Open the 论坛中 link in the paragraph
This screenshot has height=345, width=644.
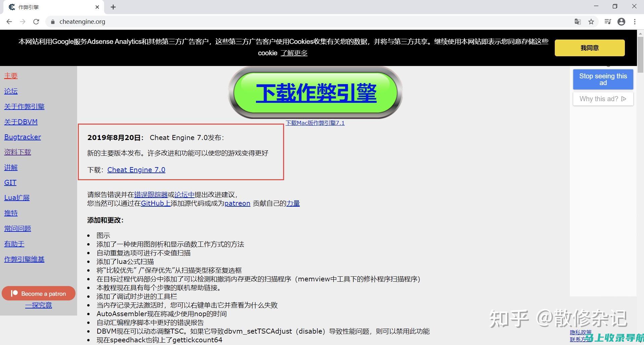tap(184, 195)
